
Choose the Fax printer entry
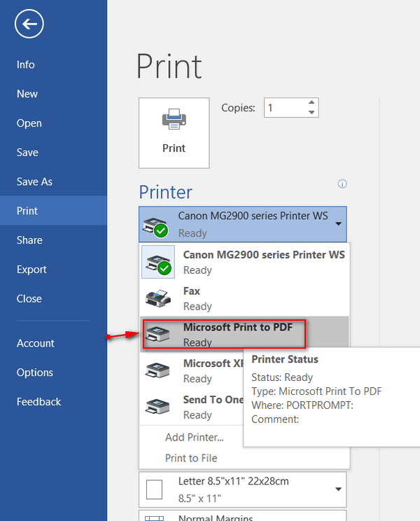pos(244,298)
